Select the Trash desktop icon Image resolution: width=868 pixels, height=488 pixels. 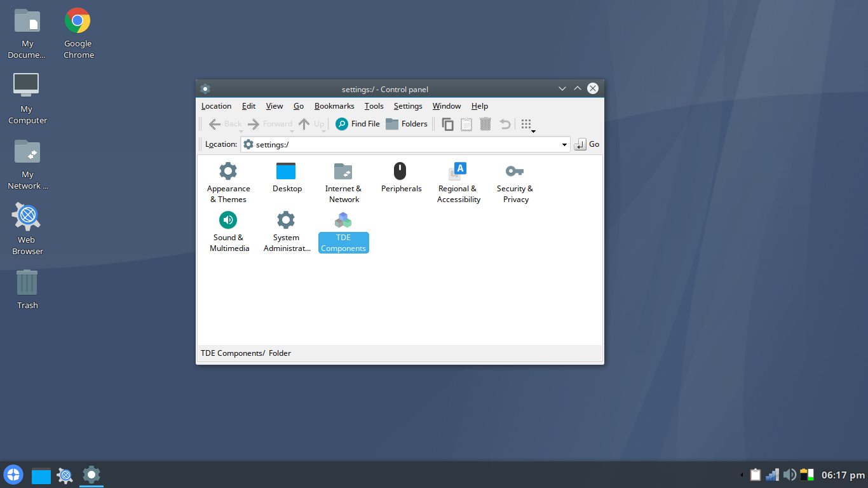click(27, 290)
